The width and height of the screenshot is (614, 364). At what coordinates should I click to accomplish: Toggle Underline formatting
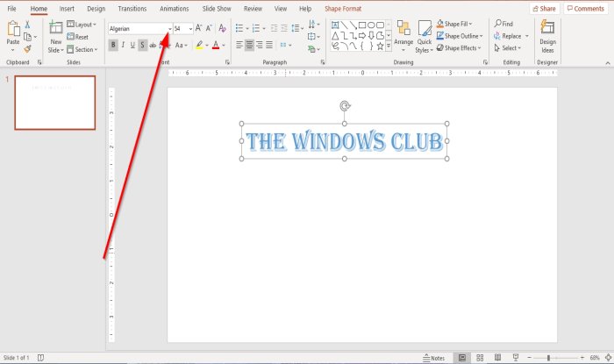coord(132,46)
